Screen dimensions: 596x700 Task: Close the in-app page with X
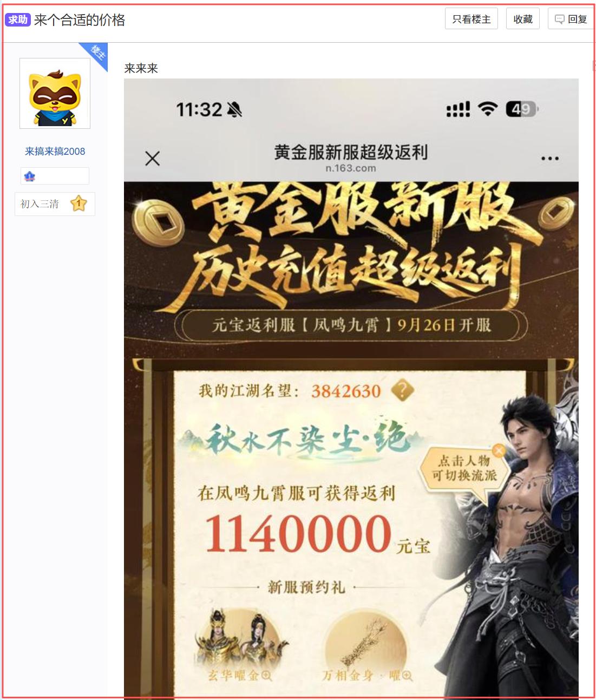click(153, 158)
